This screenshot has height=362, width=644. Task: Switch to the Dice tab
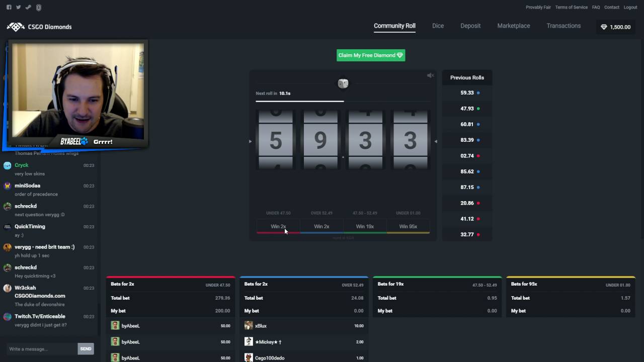(438, 26)
